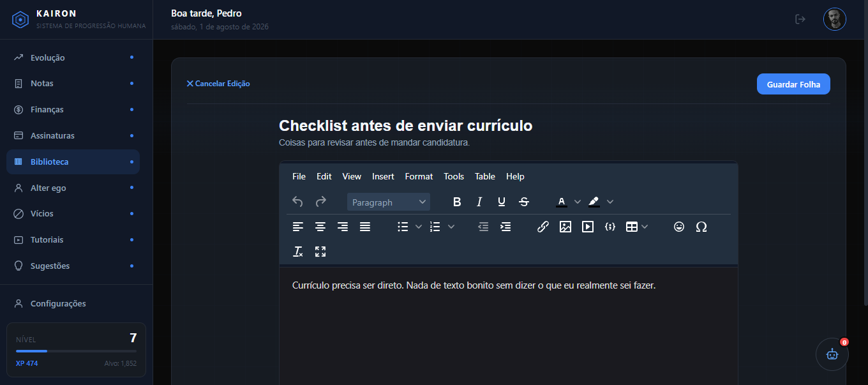Open Vícios in the sidebar
This screenshot has height=385, width=868.
[73, 214]
